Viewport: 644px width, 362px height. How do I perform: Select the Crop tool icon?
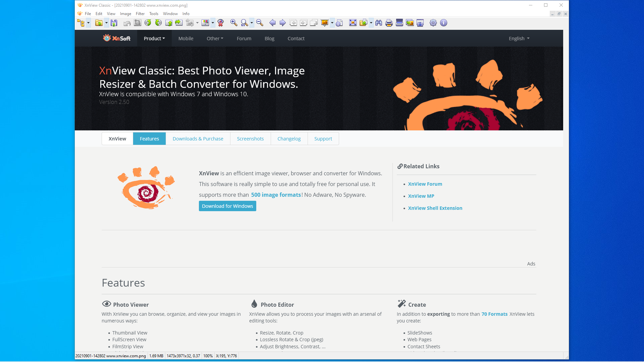[x=137, y=23]
